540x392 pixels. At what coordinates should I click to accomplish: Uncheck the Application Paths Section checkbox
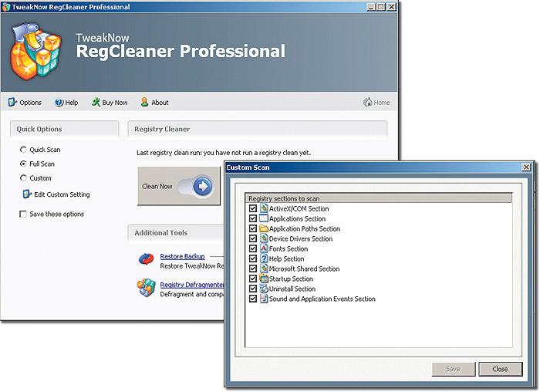[253, 228]
